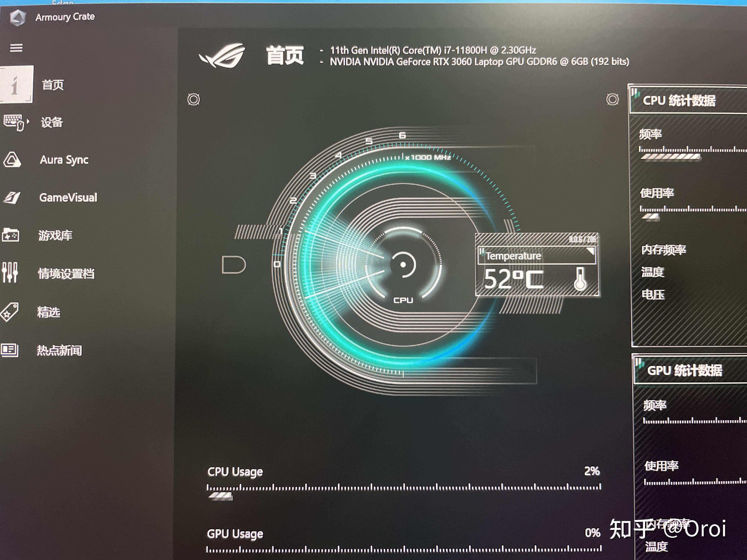Select the 首页 sidebar item
This screenshot has height=560, width=747.
pos(52,85)
